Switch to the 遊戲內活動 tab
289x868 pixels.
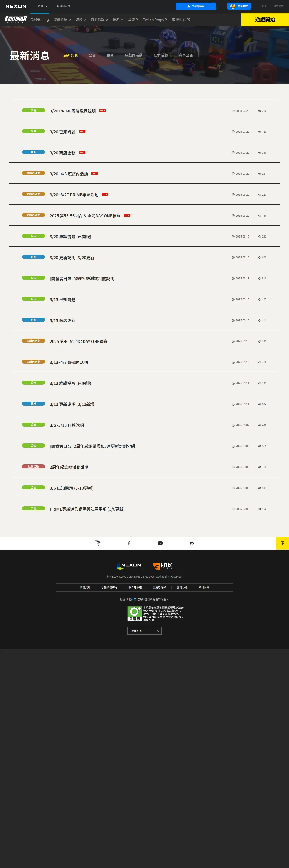click(x=133, y=55)
